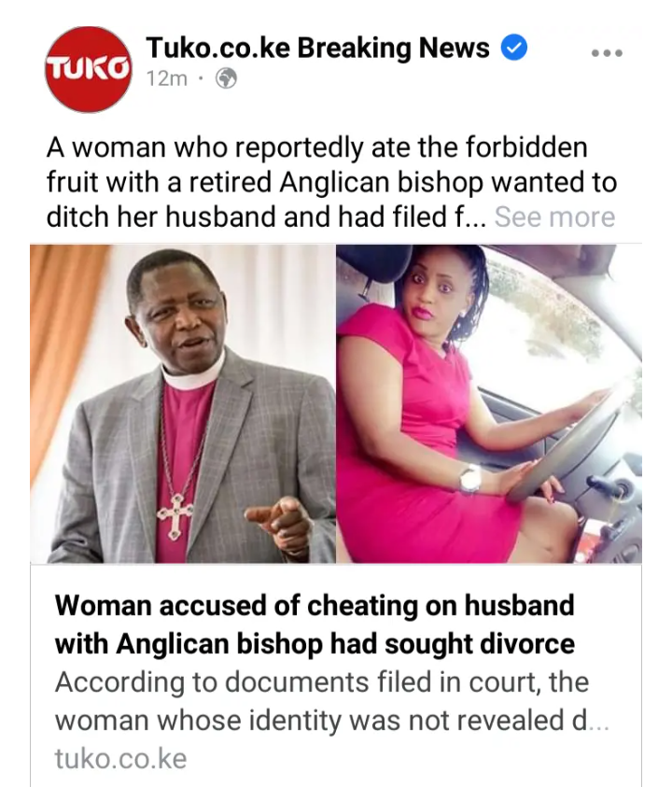This screenshot has width=672, height=787.
Task: Open the Tuko red circular profile logo
Action: click(89, 69)
